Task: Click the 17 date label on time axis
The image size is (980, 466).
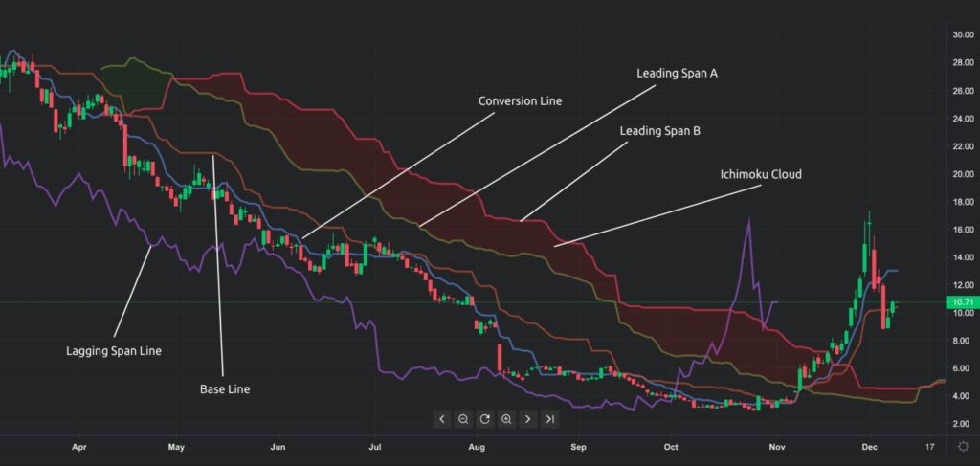Action: click(929, 447)
